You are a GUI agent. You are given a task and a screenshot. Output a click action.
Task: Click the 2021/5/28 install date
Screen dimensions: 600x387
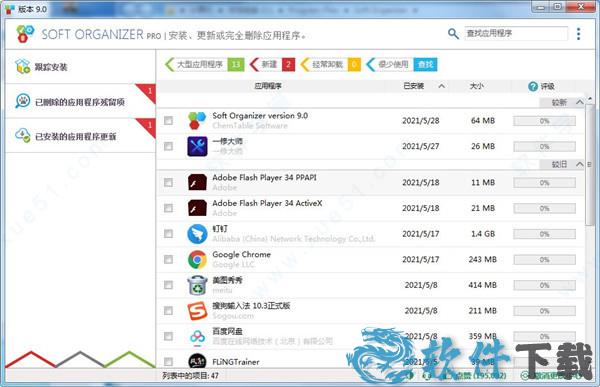click(x=421, y=121)
